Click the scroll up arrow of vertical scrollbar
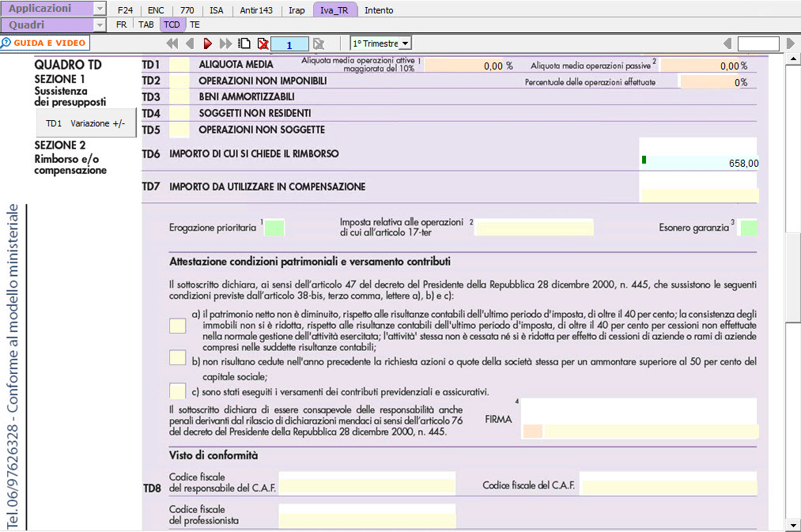The image size is (801, 532). coord(793,59)
